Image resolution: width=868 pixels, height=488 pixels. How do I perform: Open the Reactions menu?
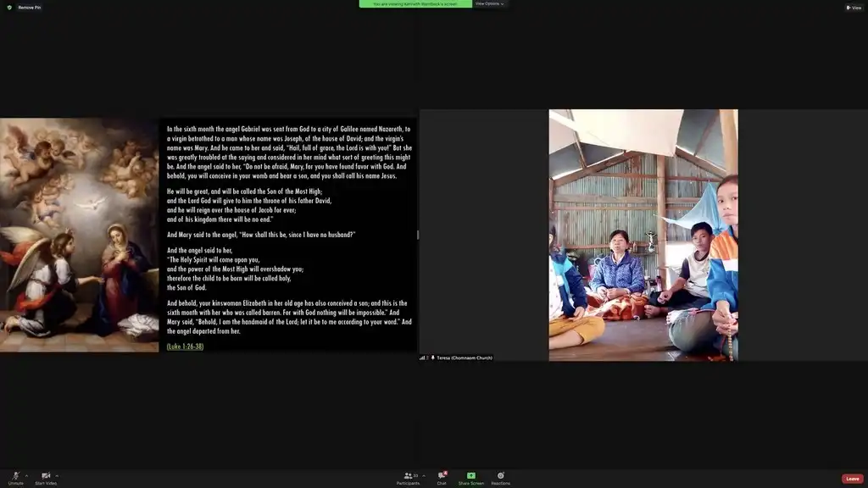500,479
